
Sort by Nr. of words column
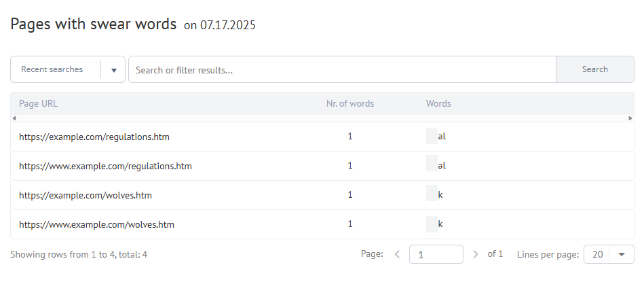coord(349,104)
